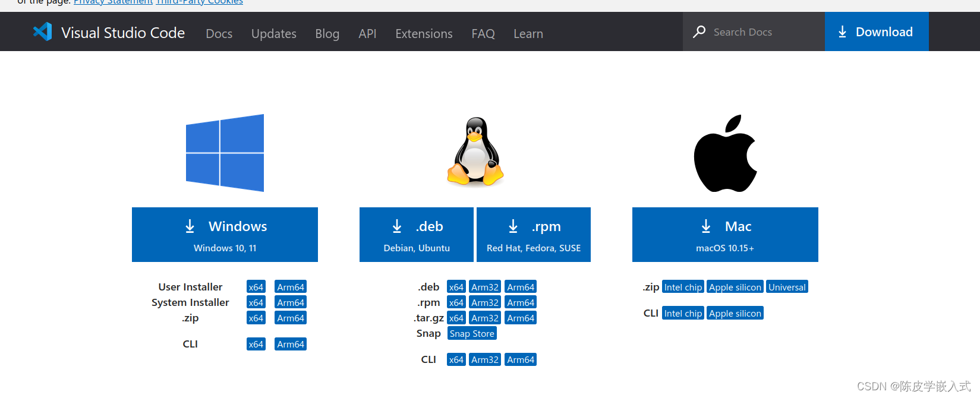Image resolution: width=980 pixels, height=398 pixels.
Task: Select the Windows User Installer Arm64 link
Action: pyautogui.click(x=291, y=287)
